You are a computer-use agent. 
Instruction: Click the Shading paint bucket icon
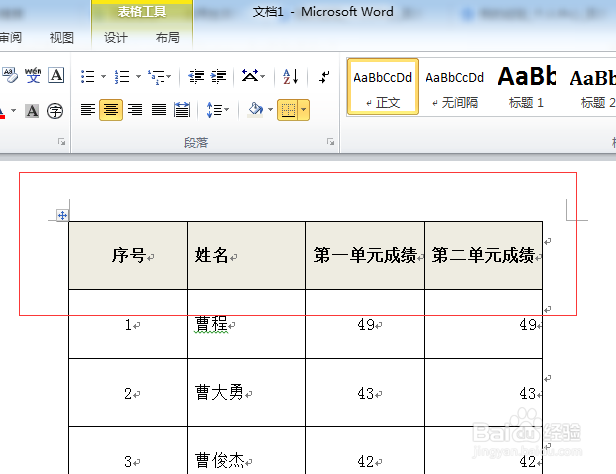[x=255, y=109]
